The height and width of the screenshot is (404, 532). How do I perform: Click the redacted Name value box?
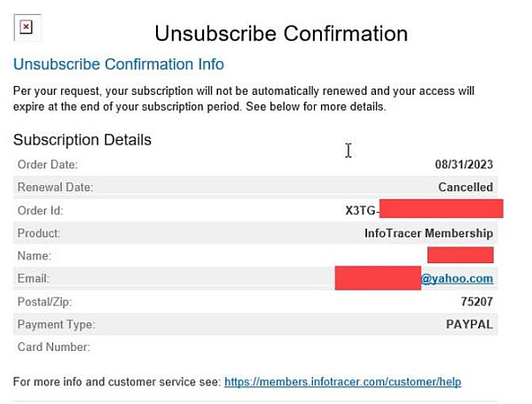click(x=459, y=255)
